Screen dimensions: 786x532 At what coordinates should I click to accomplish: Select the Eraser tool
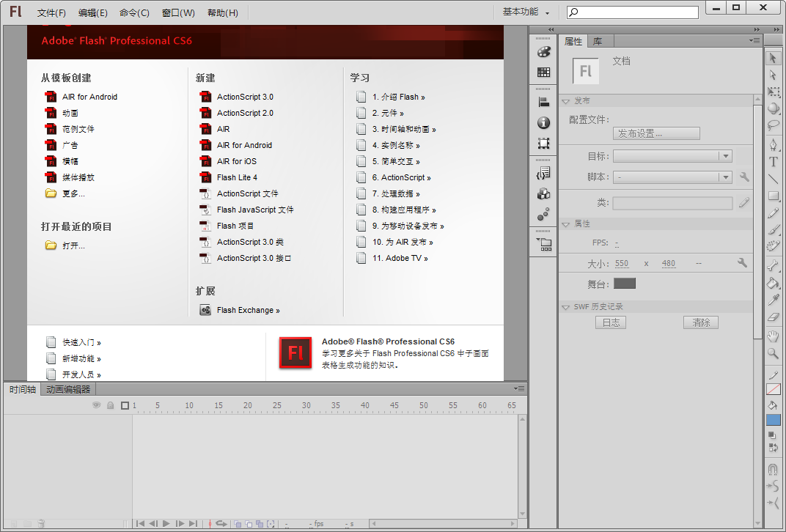pos(773,317)
